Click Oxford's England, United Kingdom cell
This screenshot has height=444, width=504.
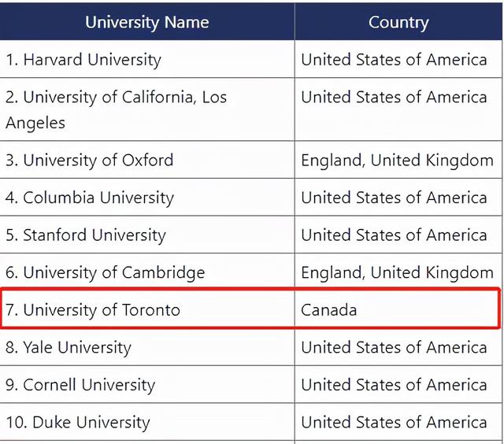point(397,161)
